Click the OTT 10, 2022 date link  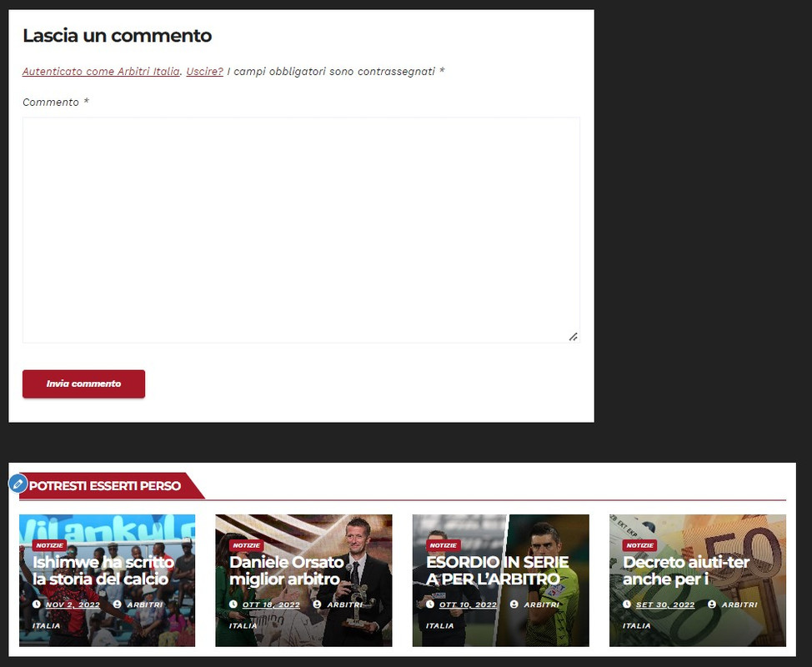click(468, 604)
